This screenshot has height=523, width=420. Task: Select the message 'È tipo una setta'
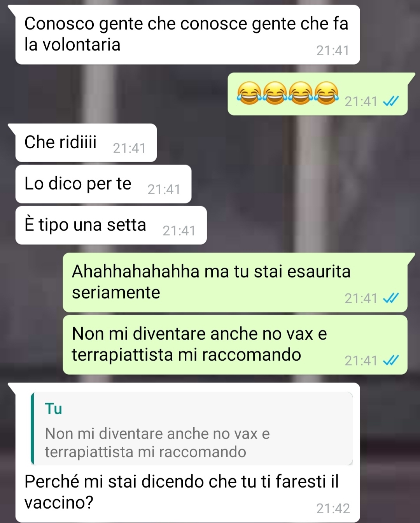pos(111,225)
